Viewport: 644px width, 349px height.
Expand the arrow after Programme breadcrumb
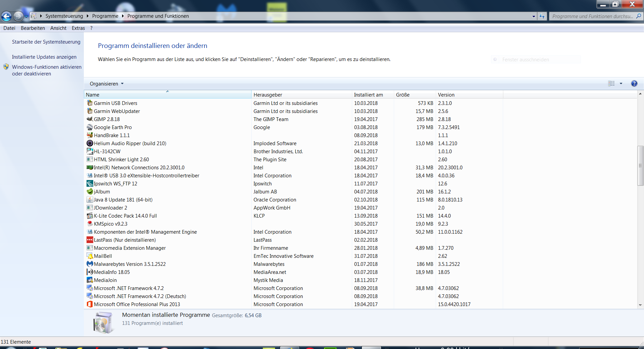point(123,16)
